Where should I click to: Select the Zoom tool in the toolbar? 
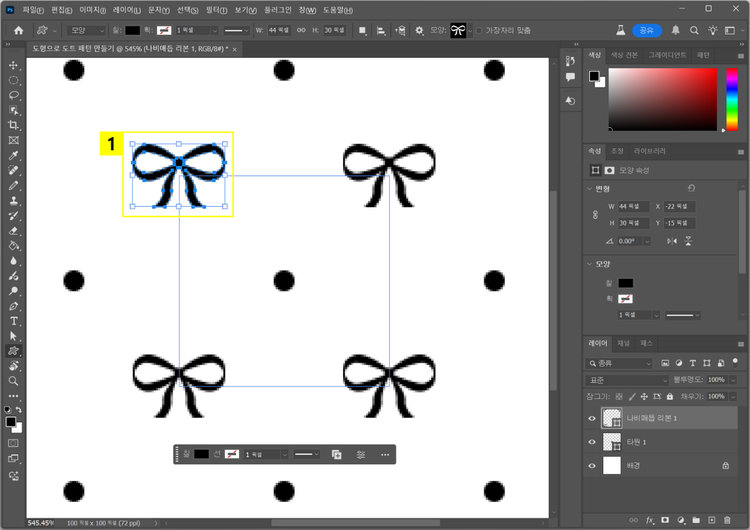(14, 381)
